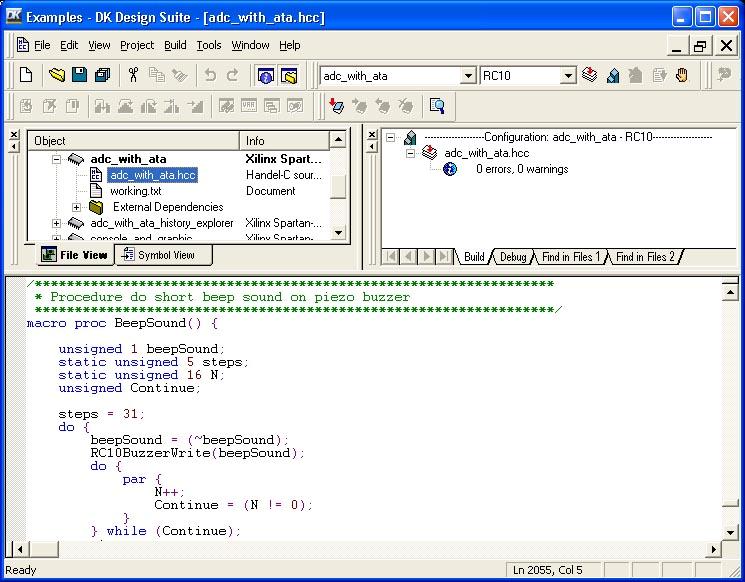The image size is (745, 582).
Task: Click the code editor scroll up arrow
Action: (x=730, y=291)
